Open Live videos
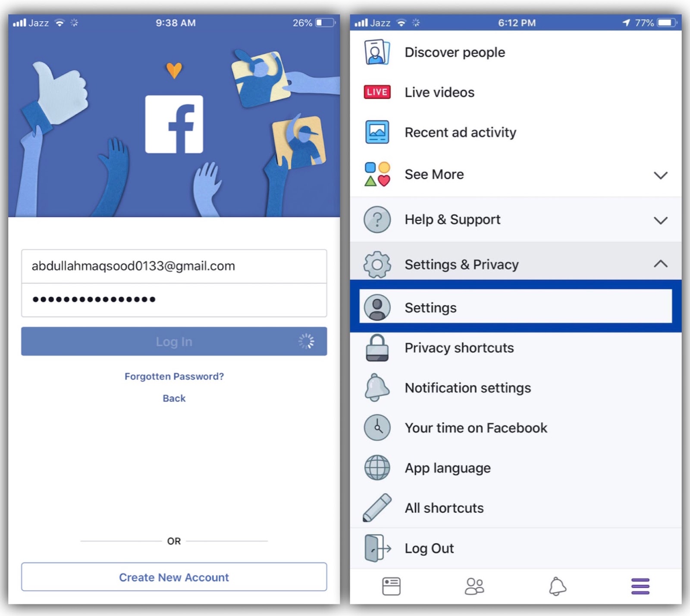The width and height of the screenshot is (690, 616). pyautogui.click(x=516, y=92)
